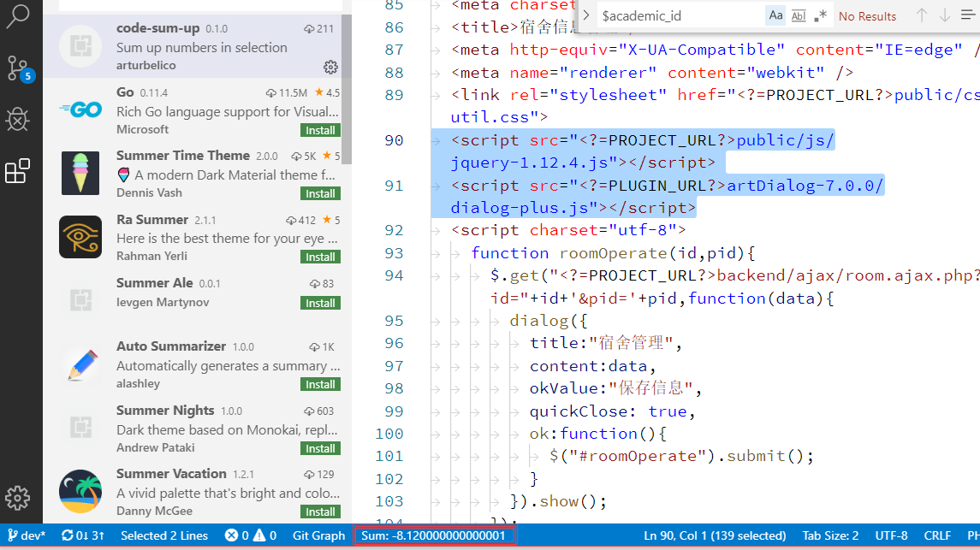Click the synchronize changes indicator 0↓ 3↑

82,535
